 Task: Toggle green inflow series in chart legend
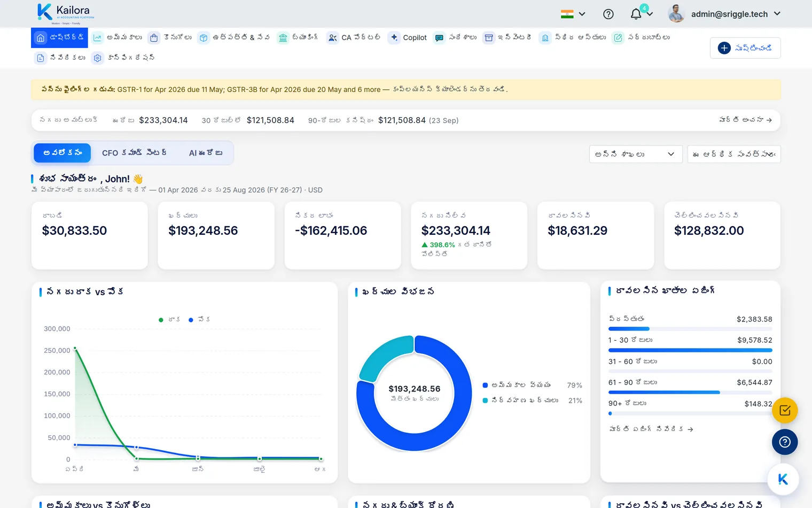click(x=169, y=320)
